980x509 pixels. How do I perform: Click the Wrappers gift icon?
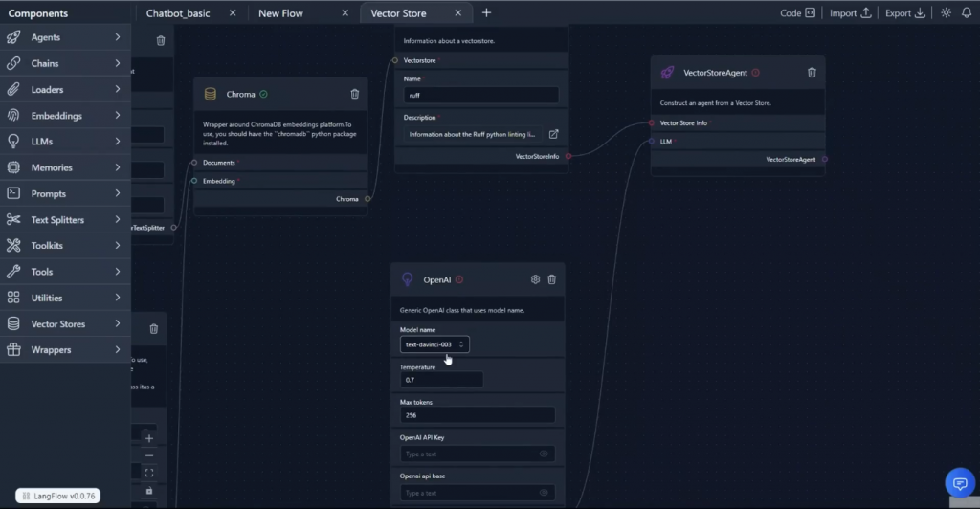pos(13,350)
